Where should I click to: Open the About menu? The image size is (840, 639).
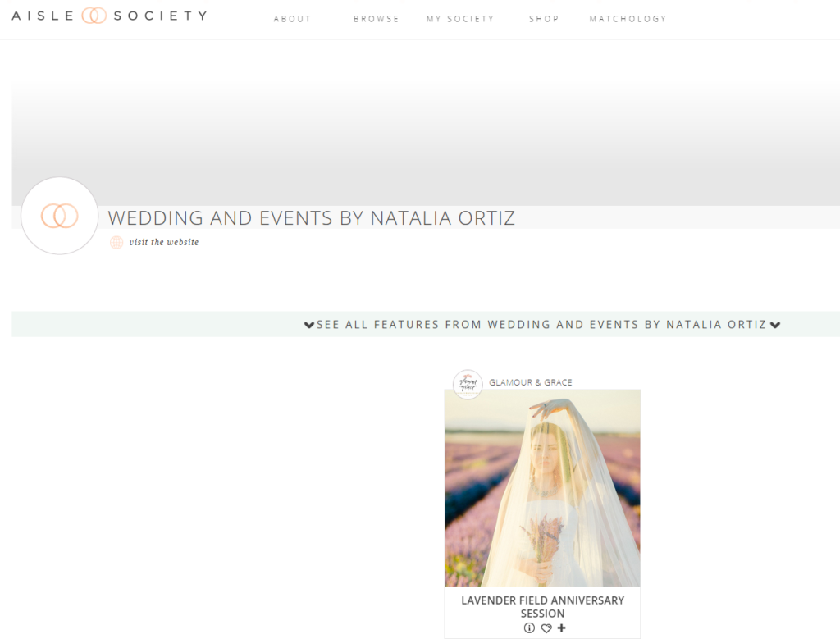pyautogui.click(x=292, y=19)
